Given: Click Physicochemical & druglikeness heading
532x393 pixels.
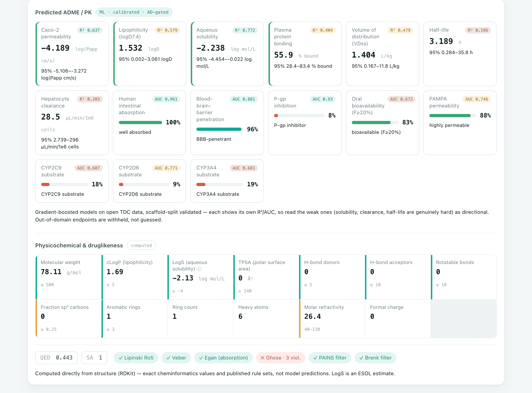Looking at the screenshot, I should [x=79, y=246].
